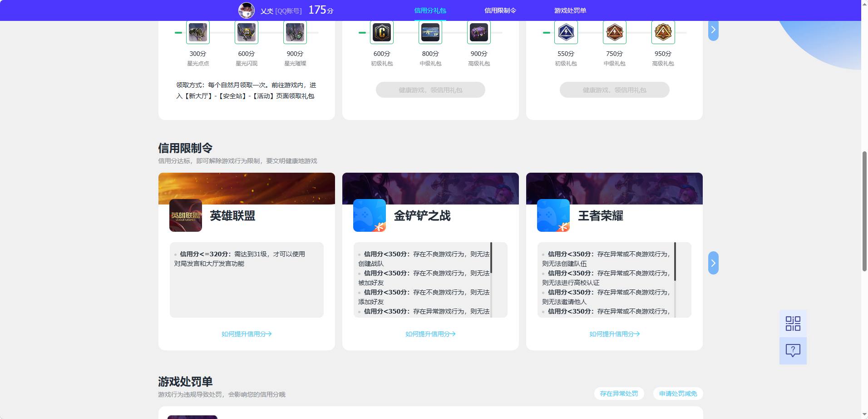Click the 申请处罚减免 button
The height and width of the screenshot is (419, 868).
click(678, 394)
